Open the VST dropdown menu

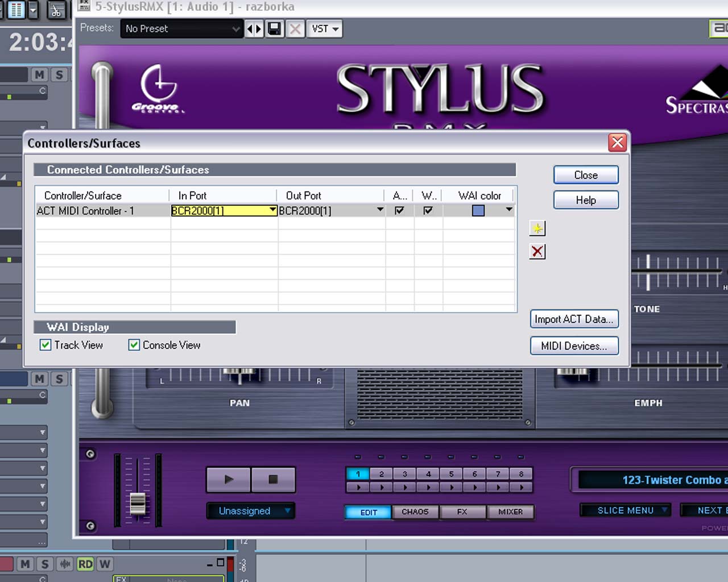click(x=325, y=28)
